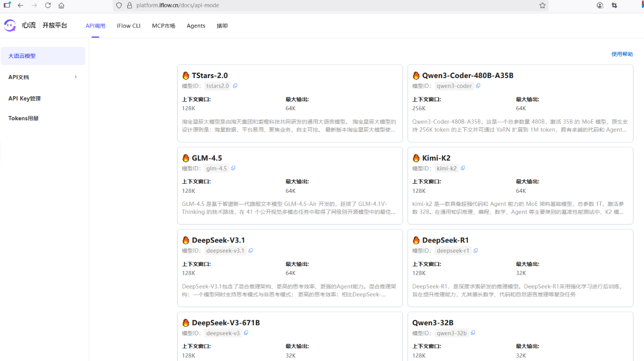The image size is (644, 361).
Task: Click the qwen3-32b model ID text
Action: pyautogui.click(x=452, y=333)
